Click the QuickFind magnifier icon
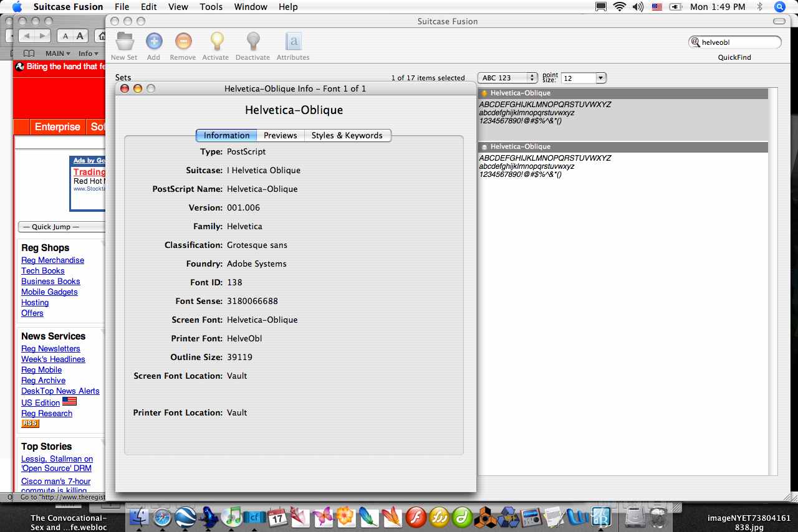 [695, 42]
